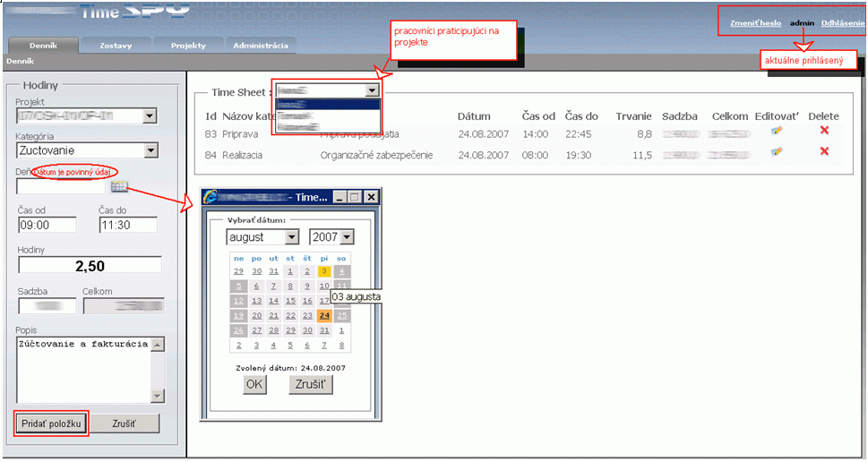The width and height of the screenshot is (868, 462).
Task: Click the Čas do field 11:30
Action: [128, 226]
